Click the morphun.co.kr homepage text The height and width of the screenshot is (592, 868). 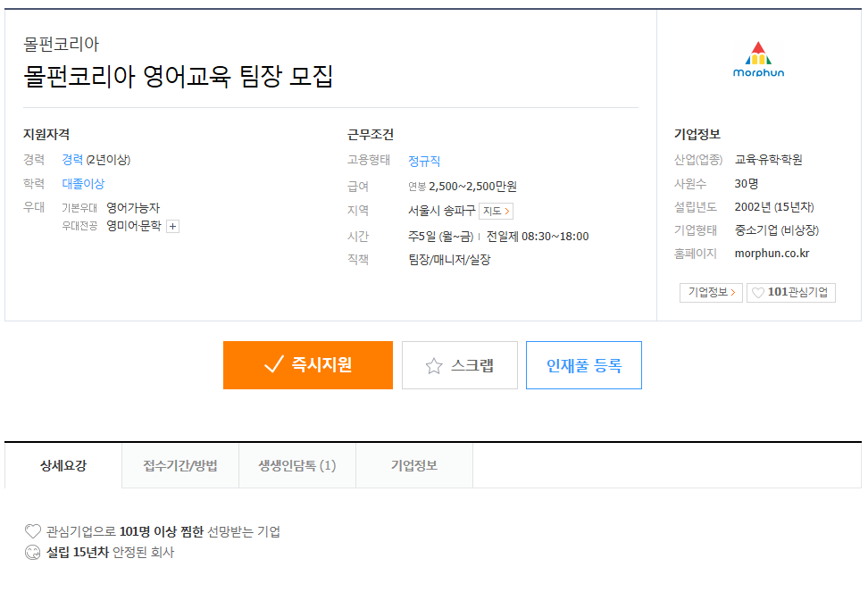point(772,254)
